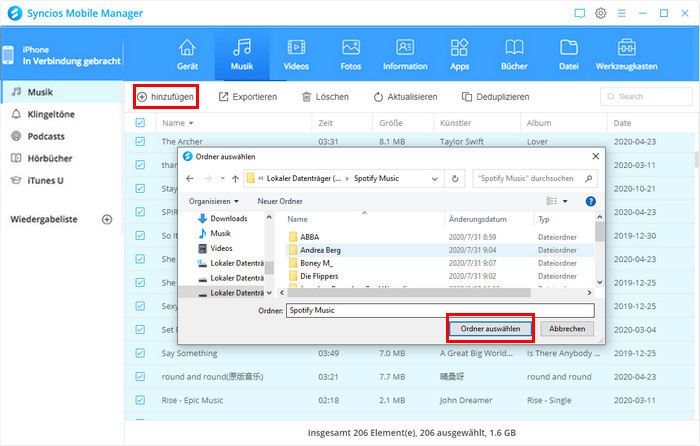Open the Werkzeugkasten toolbox
This screenshot has height=446, width=700.
(x=626, y=55)
